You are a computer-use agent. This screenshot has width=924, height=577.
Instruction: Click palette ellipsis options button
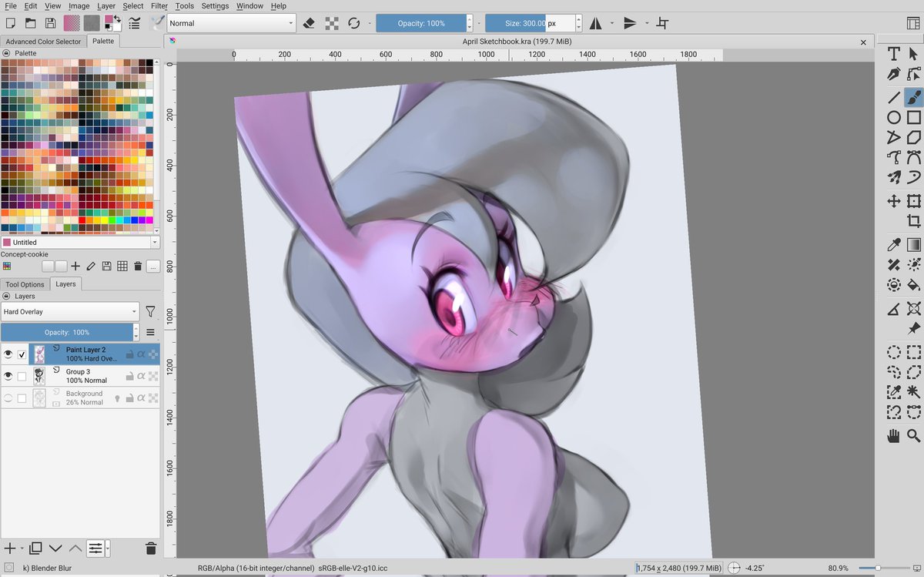pos(153,266)
